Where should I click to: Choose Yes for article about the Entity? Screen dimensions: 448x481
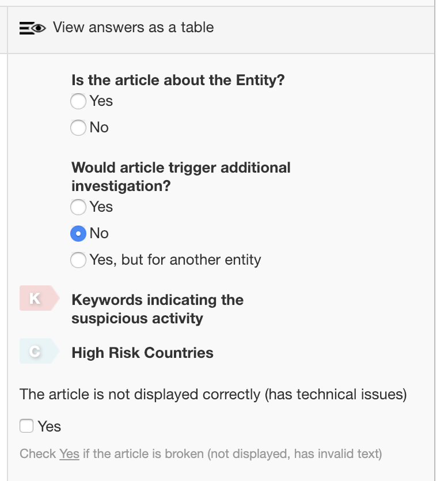[78, 101]
